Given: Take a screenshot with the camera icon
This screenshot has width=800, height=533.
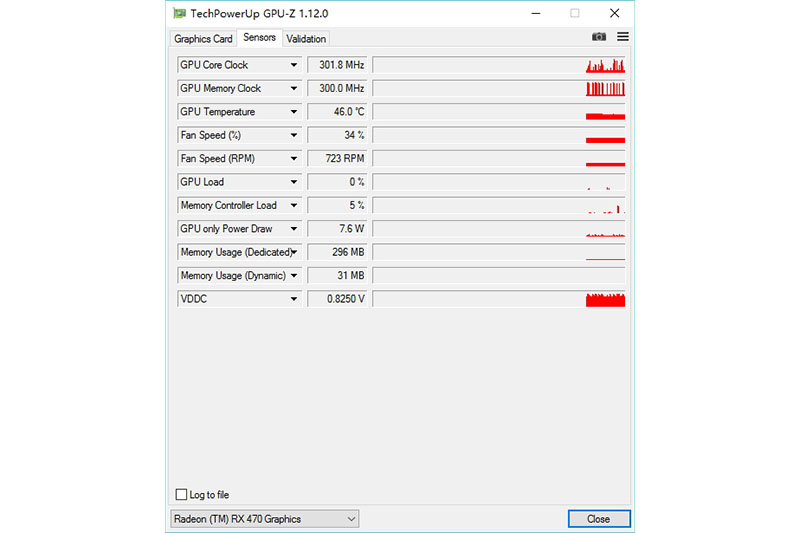Looking at the screenshot, I should (x=599, y=37).
